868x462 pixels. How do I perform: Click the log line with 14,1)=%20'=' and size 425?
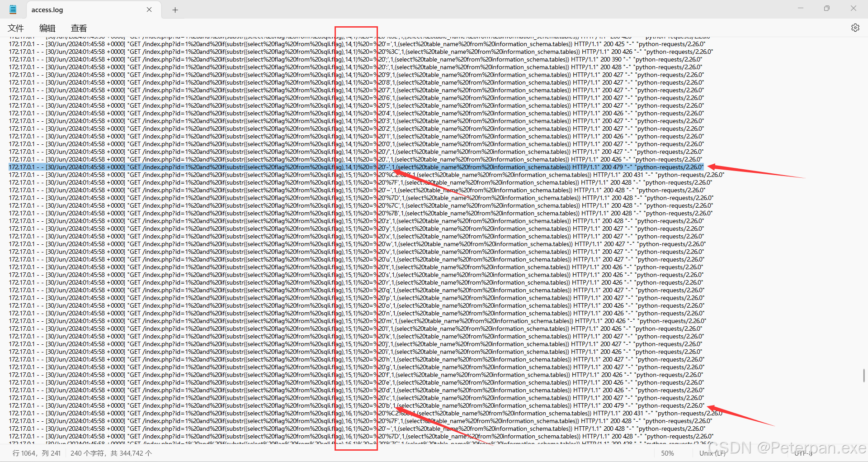(x=357, y=44)
